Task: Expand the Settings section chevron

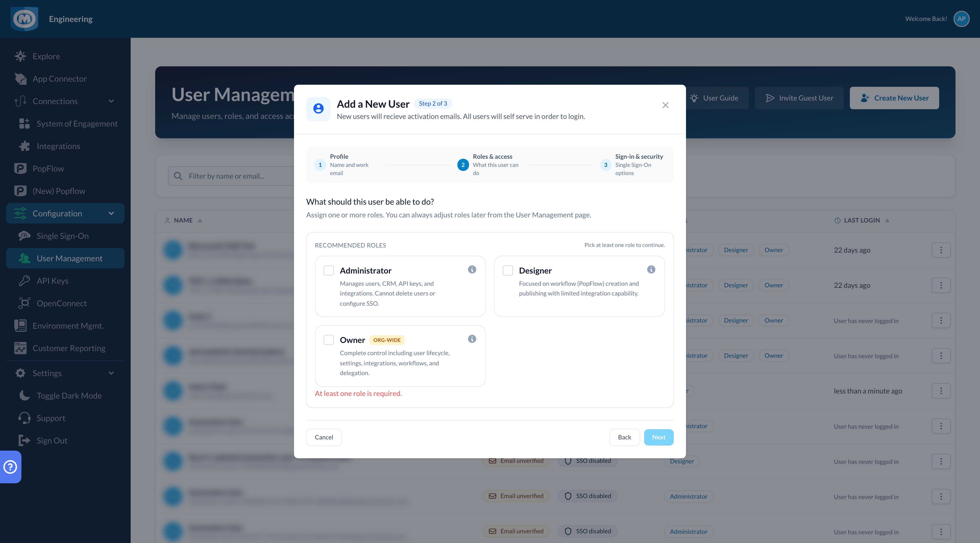Action: [111, 373]
